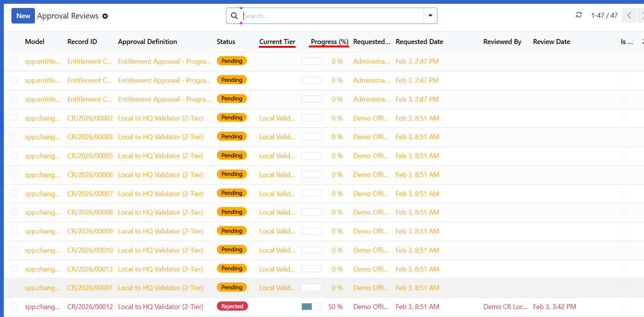Click the refresh icon near pager
This screenshot has width=644, height=317.
tap(579, 15)
